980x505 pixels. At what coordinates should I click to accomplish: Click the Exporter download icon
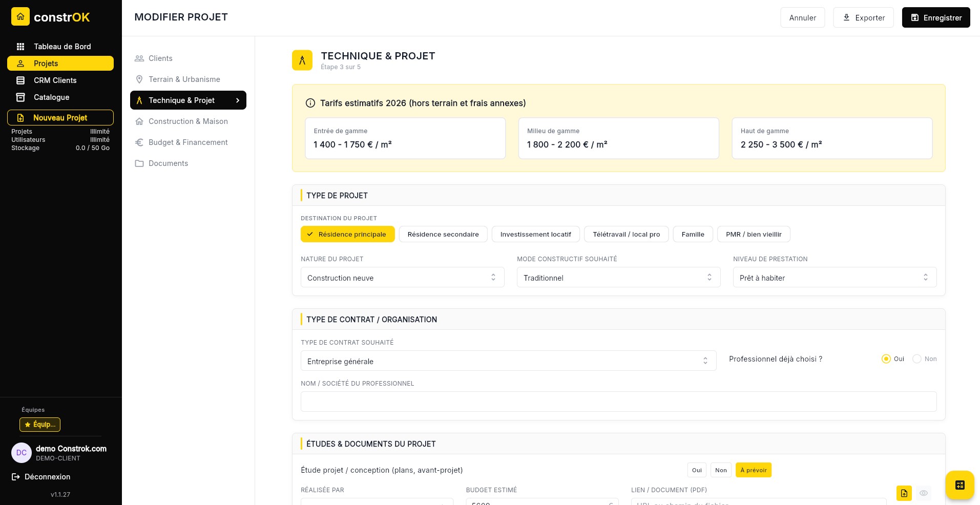point(847,17)
